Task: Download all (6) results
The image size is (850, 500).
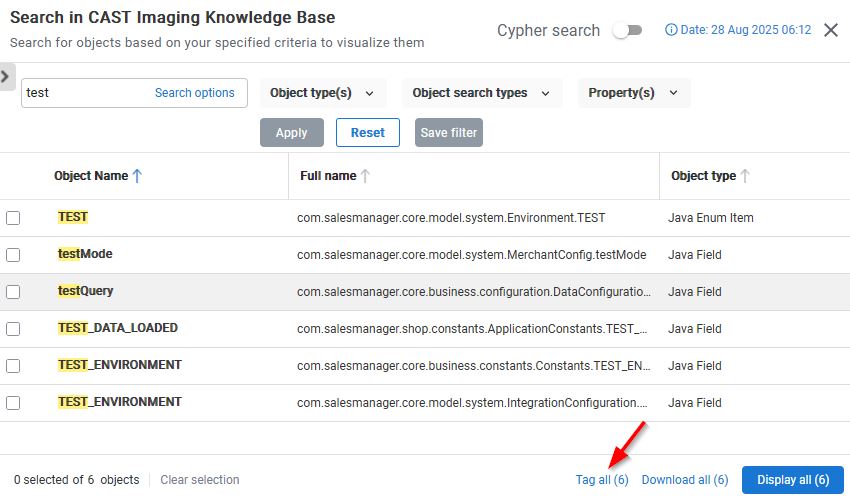Action: coord(684,480)
